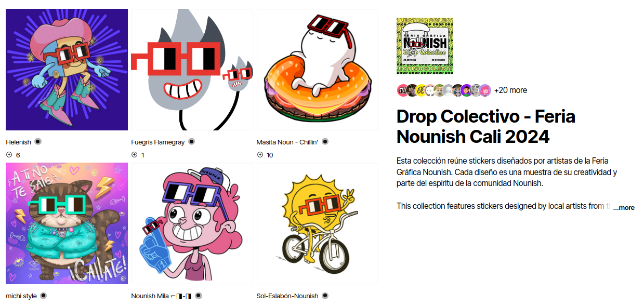Click the badge icon after Sol-Eslabón-Nounish

coord(325,296)
